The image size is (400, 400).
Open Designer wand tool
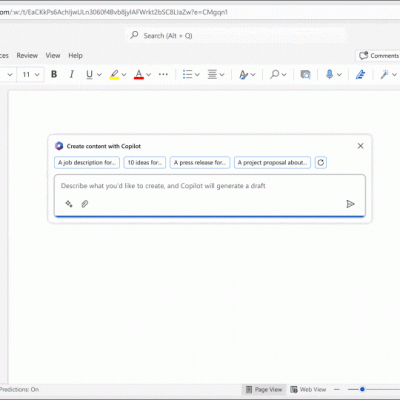tap(384, 74)
